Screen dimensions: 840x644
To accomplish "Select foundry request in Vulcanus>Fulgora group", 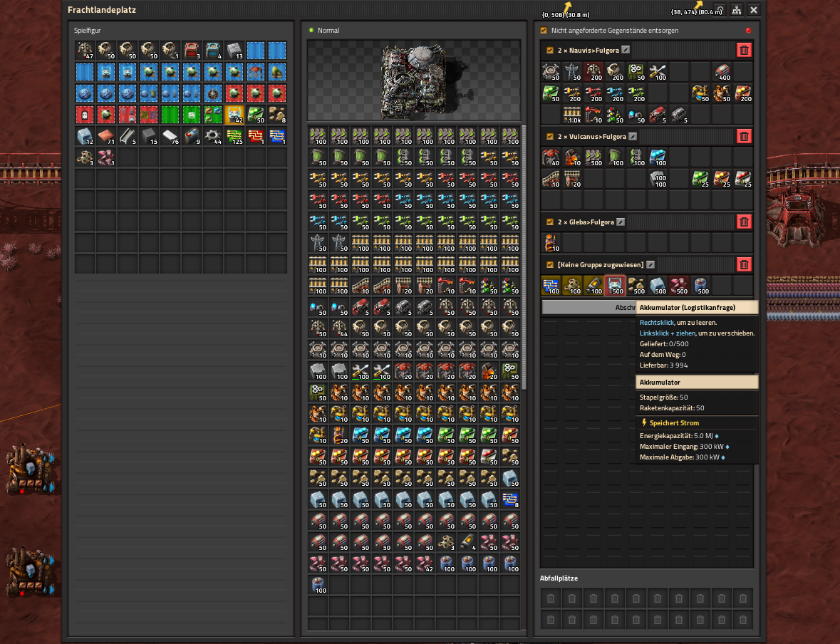I will click(x=571, y=157).
